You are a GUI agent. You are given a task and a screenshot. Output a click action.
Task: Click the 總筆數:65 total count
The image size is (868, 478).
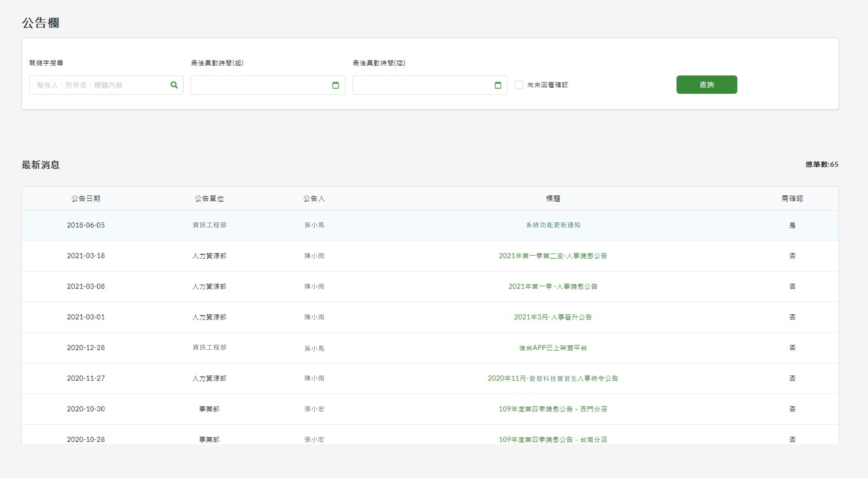point(822,164)
